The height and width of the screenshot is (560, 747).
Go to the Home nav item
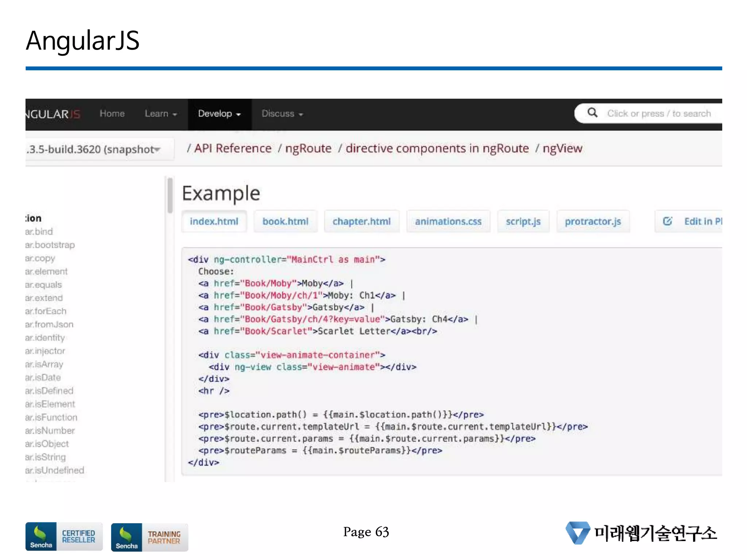pos(112,113)
